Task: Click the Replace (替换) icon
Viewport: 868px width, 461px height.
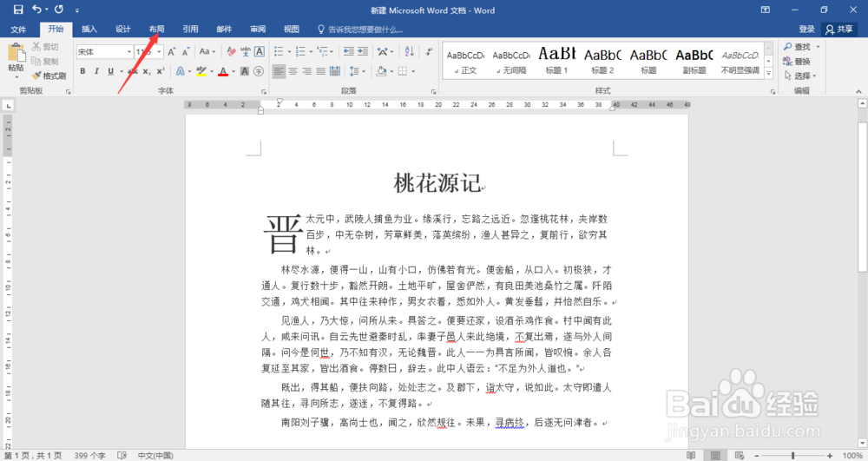Action: [797, 62]
